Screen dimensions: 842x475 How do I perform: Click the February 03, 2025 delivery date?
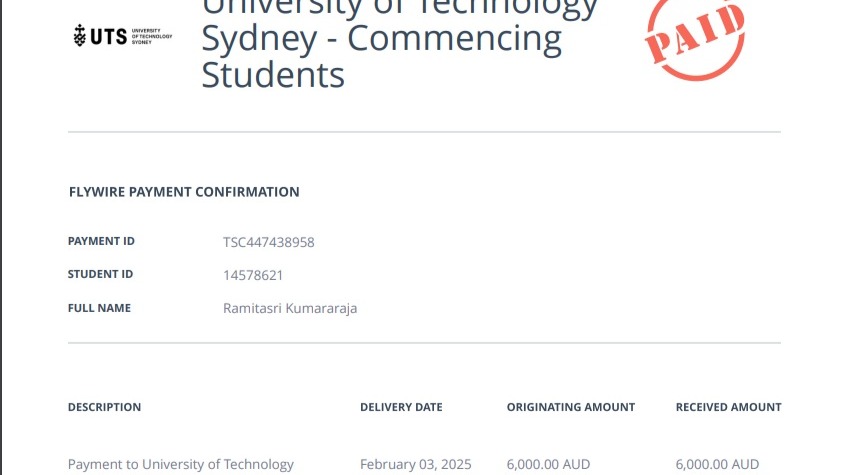tap(416, 464)
